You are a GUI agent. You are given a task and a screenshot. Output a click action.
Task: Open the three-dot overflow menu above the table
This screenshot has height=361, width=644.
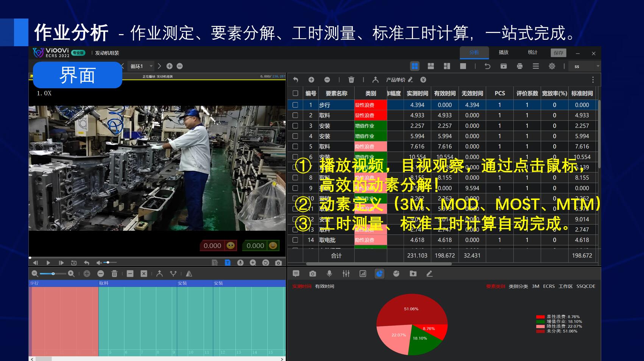tap(593, 80)
